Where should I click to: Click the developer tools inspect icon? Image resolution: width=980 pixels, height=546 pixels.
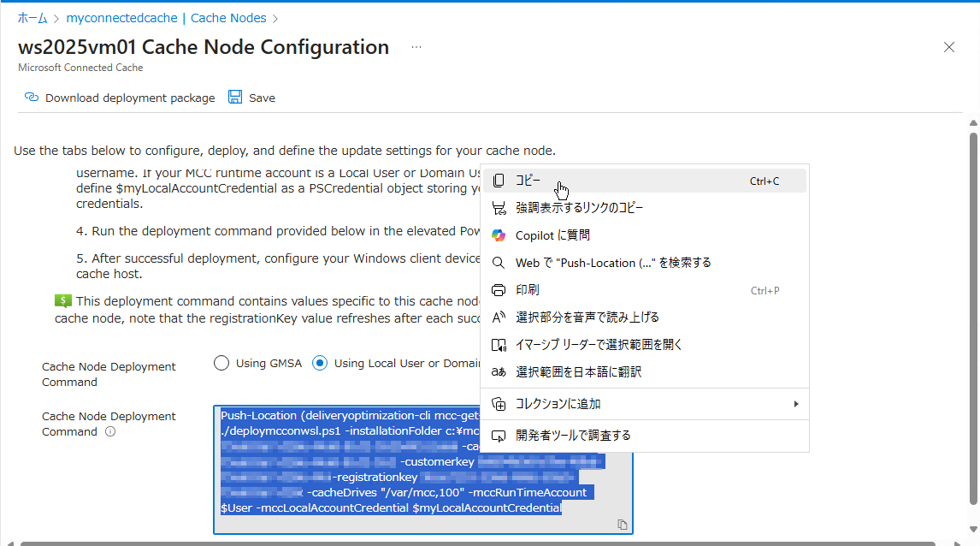coord(499,436)
